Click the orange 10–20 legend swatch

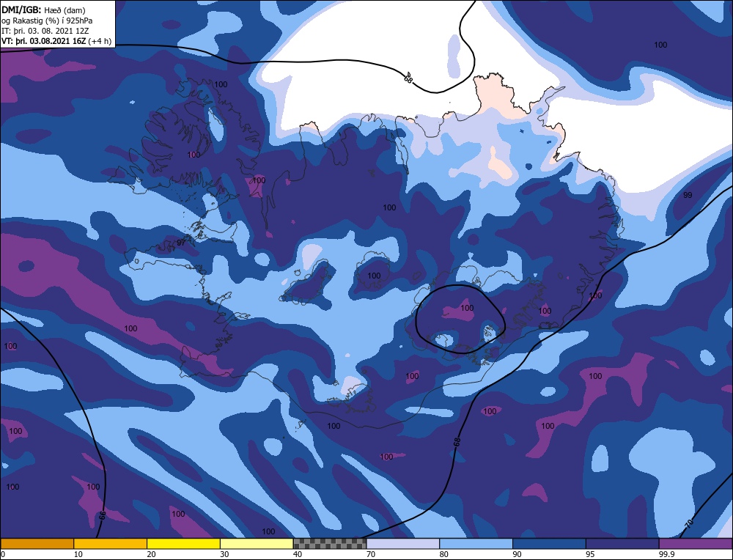point(111,544)
